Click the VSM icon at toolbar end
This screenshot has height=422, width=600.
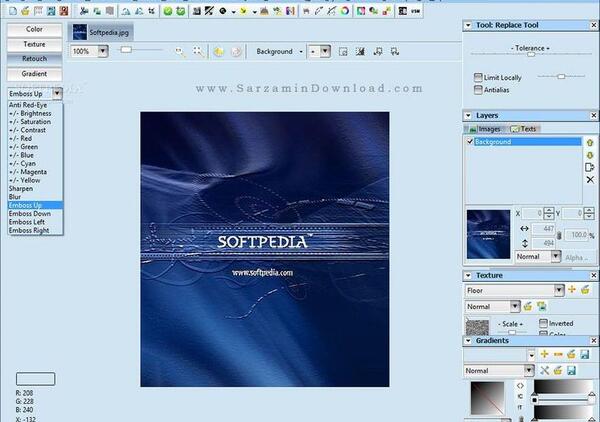(x=416, y=11)
